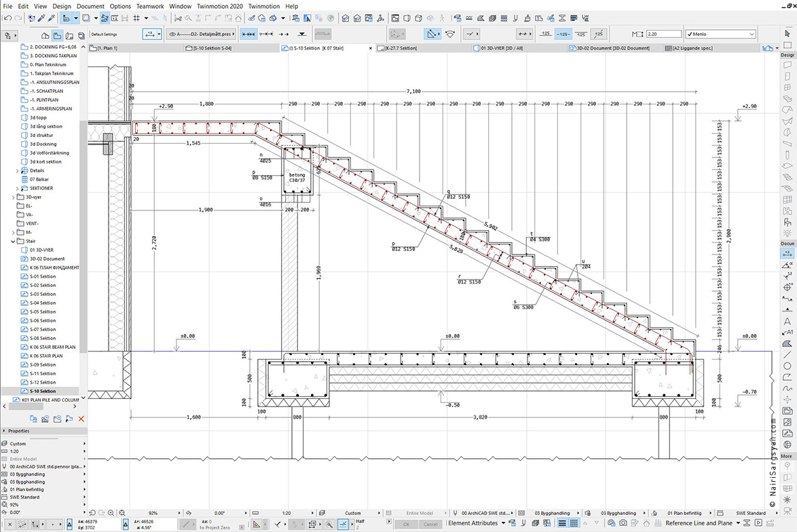The height and width of the screenshot is (532, 797).
Task: Open the Document menu
Action: (x=90, y=6)
